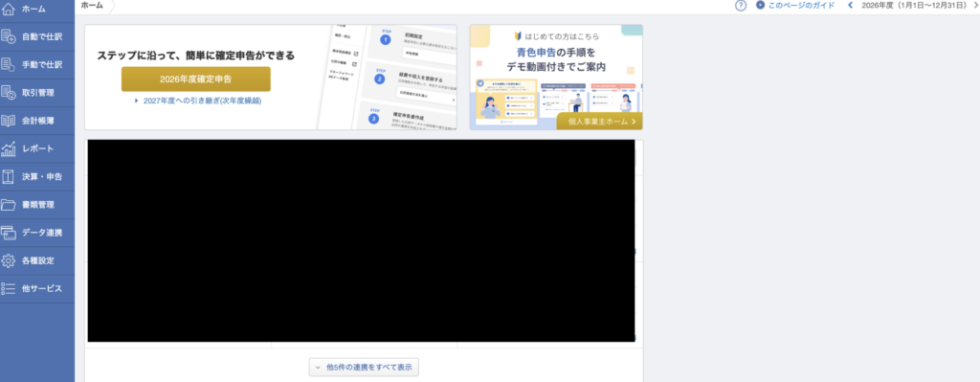
Task: Click the 各種設定 gear icon
Action: 8,260
